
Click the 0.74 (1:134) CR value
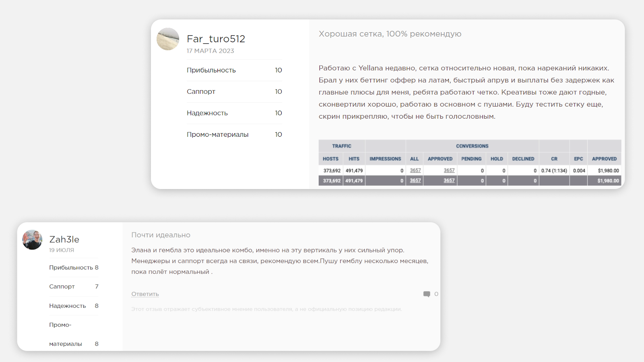pyautogui.click(x=554, y=171)
